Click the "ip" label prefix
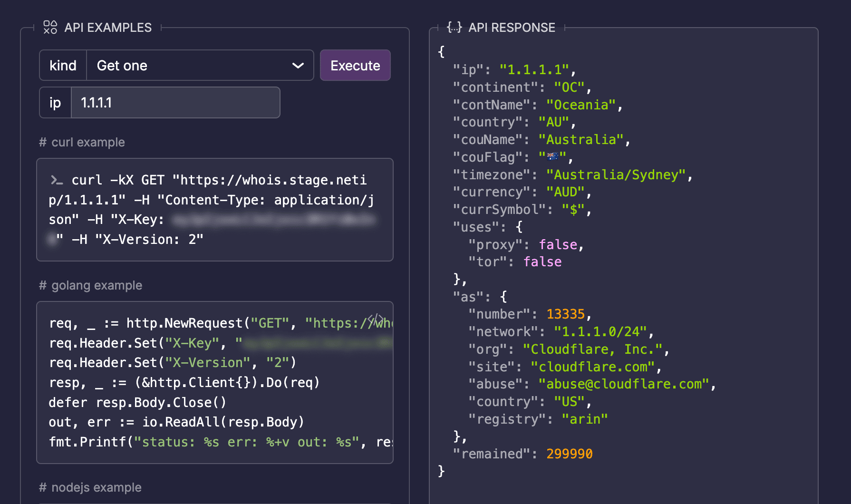Viewport: 851px width, 504px height. pyautogui.click(x=55, y=103)
